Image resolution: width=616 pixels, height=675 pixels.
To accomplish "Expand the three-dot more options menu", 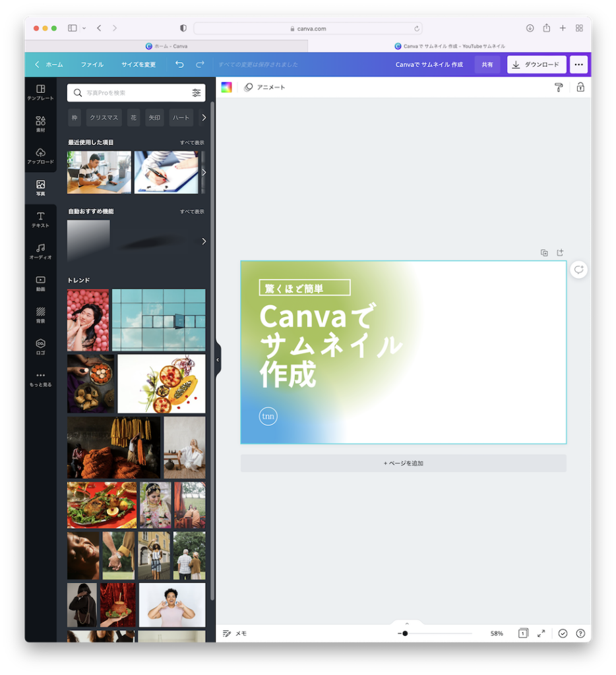I will click(x=578, y=65).
